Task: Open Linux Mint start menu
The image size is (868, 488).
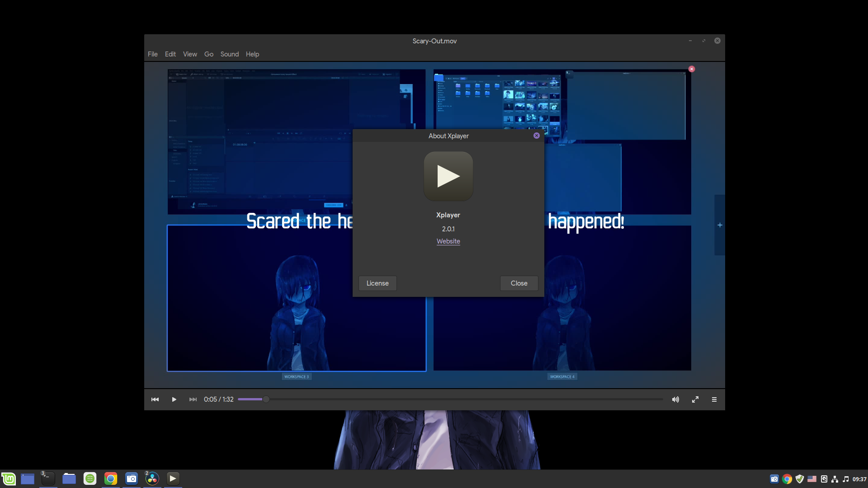Action: pos(9,479)
